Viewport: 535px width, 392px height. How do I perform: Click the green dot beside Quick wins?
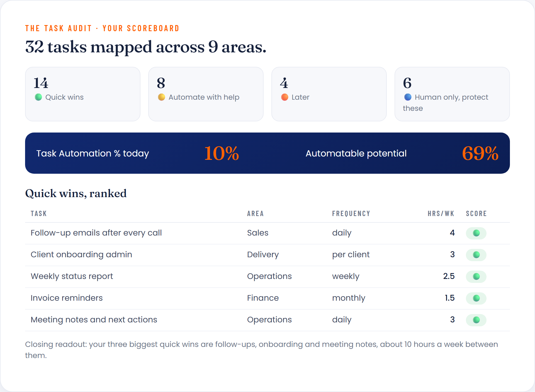pos(38,97)
